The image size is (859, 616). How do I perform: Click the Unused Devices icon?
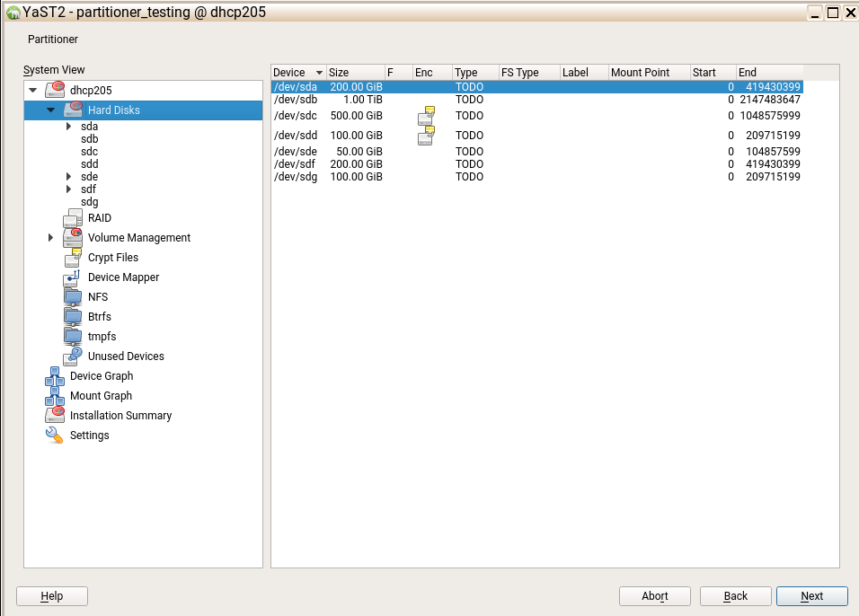73,356
